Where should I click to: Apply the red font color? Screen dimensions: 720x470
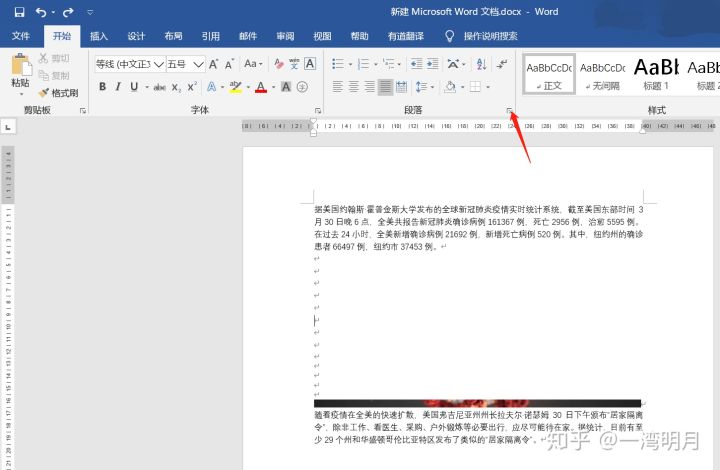tap(261, 87)
